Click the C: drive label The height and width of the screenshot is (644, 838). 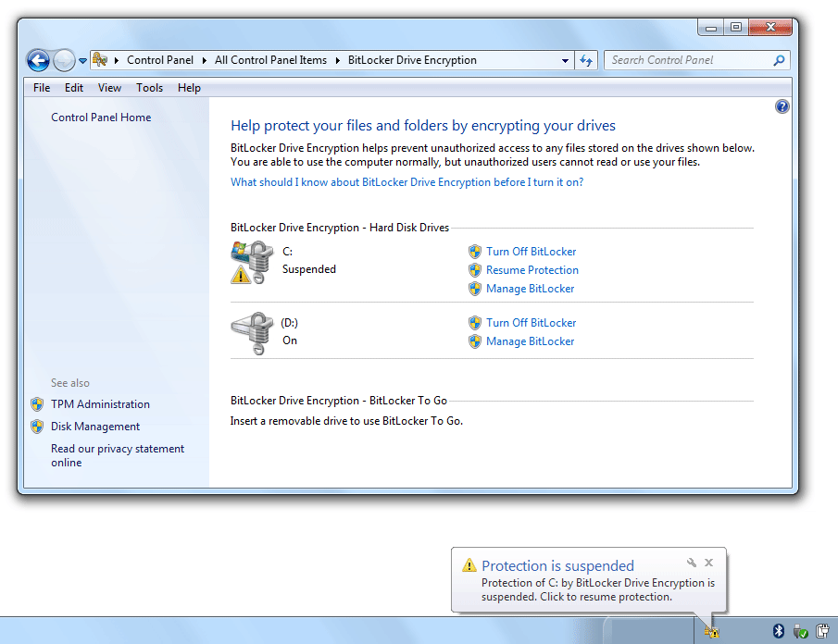[287, 252]
